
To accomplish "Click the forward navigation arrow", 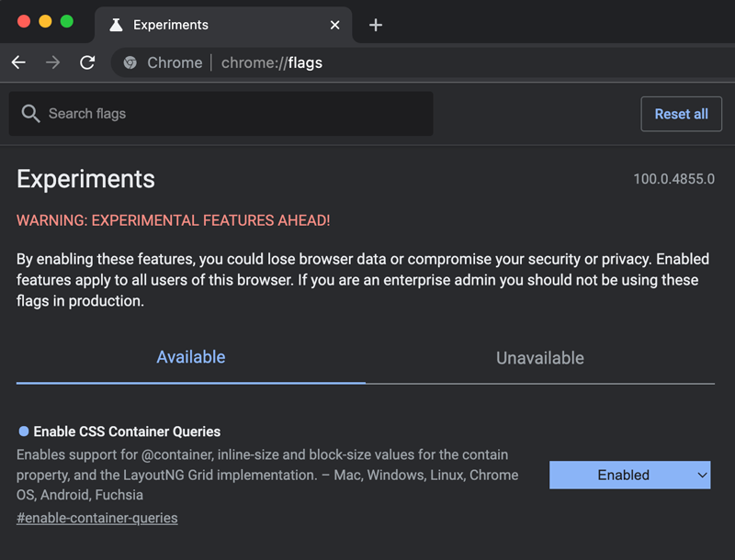I will point(53,62).
